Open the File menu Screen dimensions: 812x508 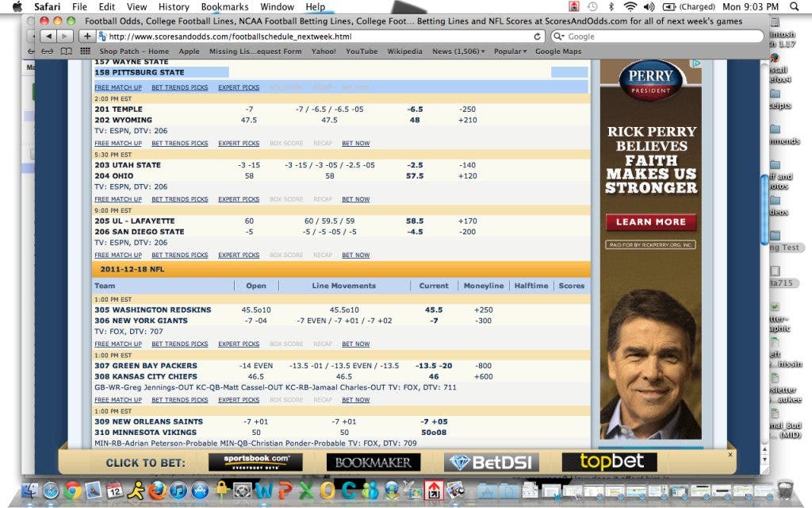tap(79, 6)
